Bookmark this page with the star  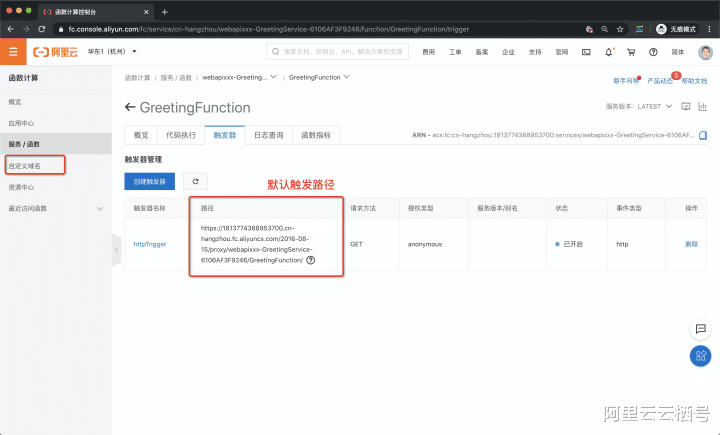620,29
